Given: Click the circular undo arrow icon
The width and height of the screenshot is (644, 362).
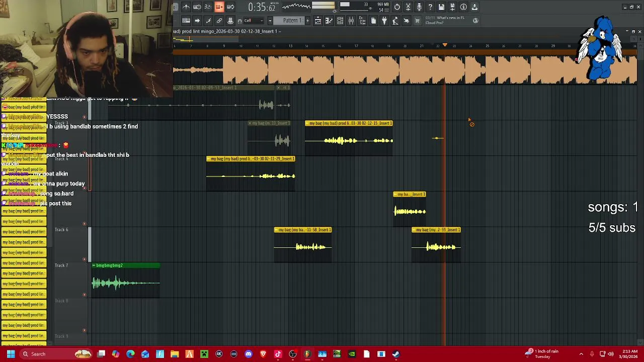Looking at the screenshot, I should tap(397, 7).
